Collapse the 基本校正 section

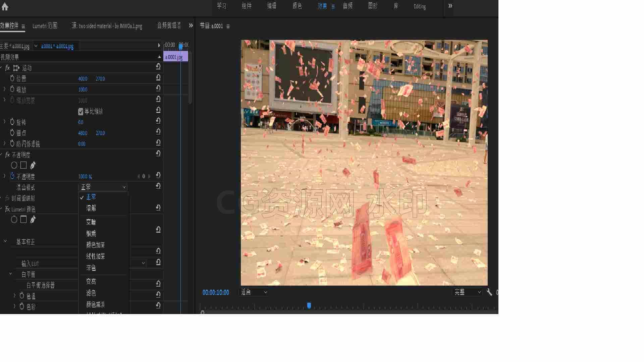tap(5, 241)
